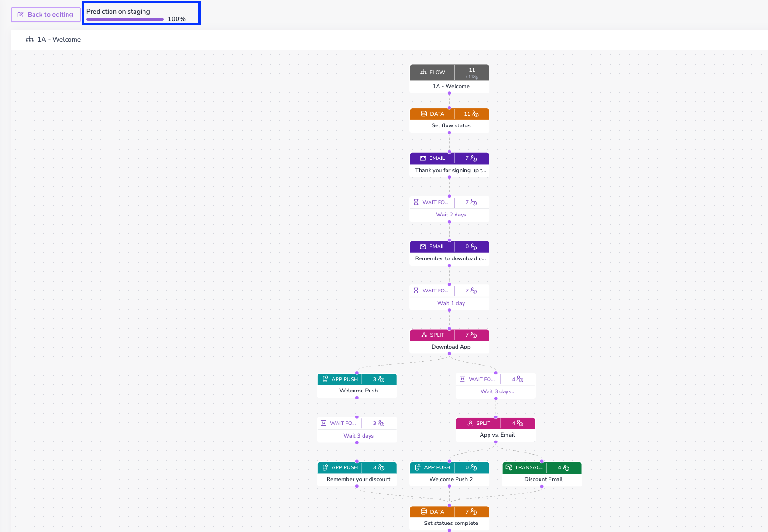Screen dimensions: 768x532
Task: Select the Wait 3 days.. node on right branch
Action: [x=496, y=386]
